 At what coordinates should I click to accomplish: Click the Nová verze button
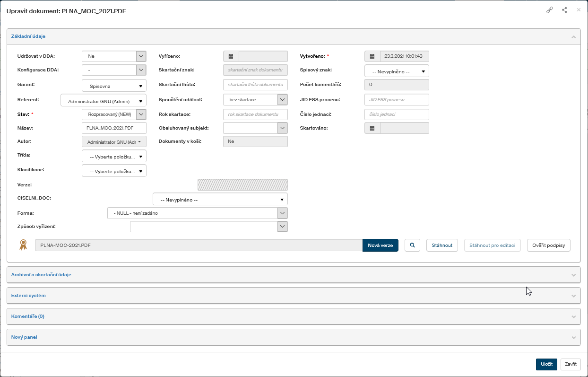point(380,245)
